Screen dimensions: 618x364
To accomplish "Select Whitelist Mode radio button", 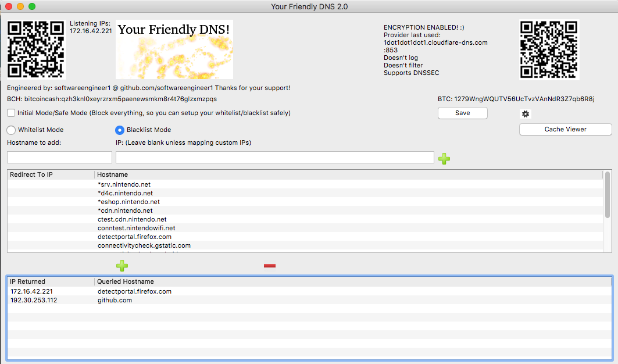I will (x=11, y=130).
